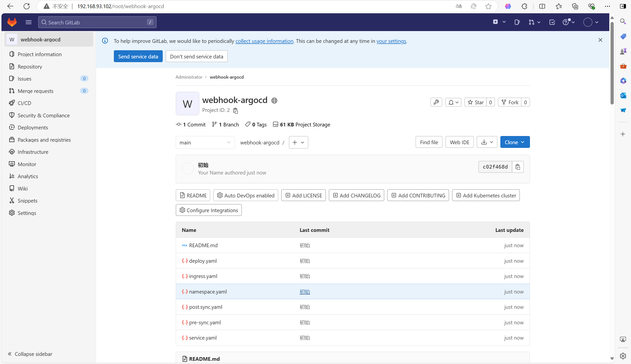Expand the Clone dropdown
The image size is (631, 364).
point(515,142)
